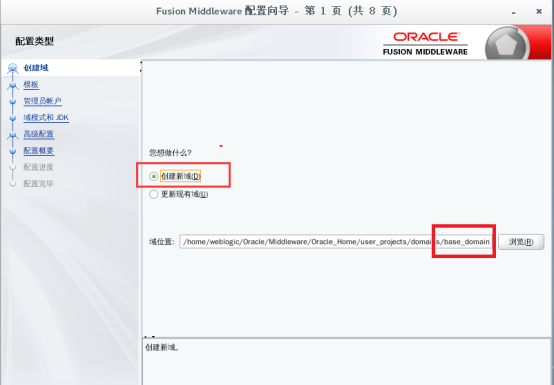Click the 配置概要 step node icon

pos(13,151)
